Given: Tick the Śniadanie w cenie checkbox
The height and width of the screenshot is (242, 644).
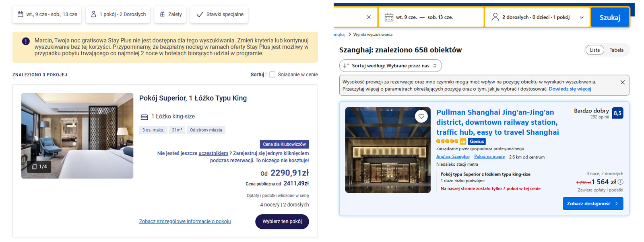Looking at the screenshot, I should coord(272,75).
